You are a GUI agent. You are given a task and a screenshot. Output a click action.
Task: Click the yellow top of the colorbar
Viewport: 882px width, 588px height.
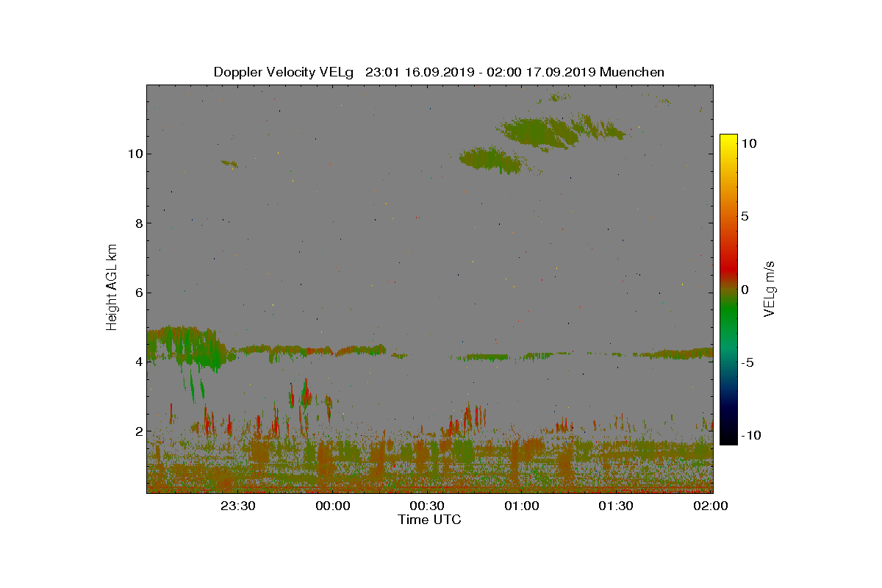point(728,140)
